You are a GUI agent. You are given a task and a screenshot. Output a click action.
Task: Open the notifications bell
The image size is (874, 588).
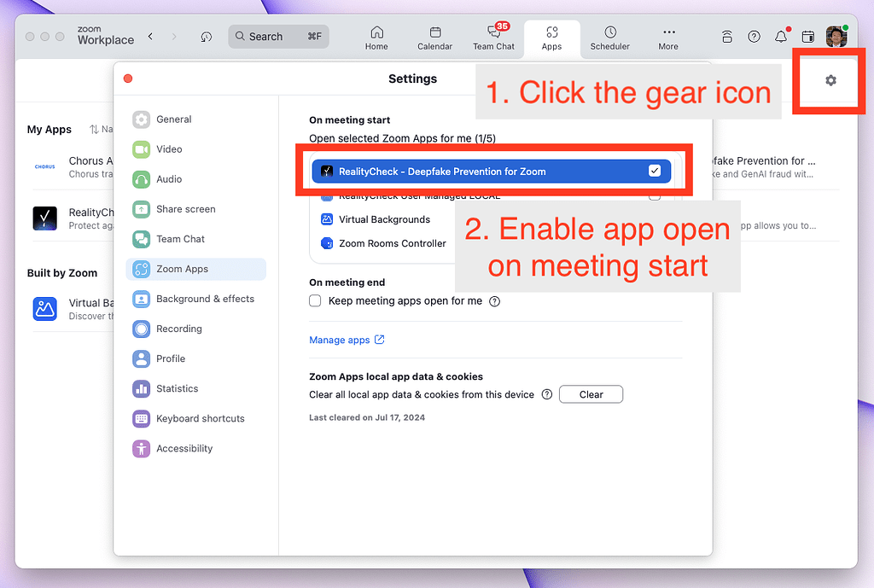[780, 36]
